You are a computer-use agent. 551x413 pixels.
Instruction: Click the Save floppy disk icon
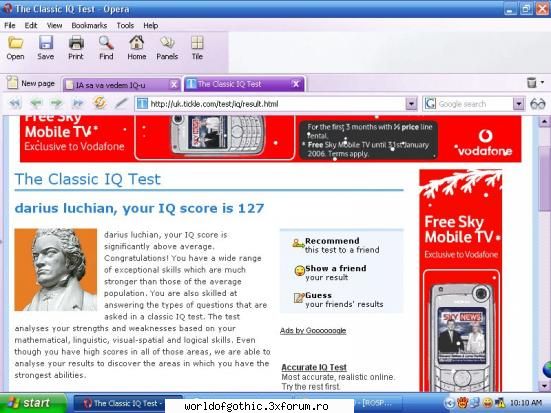point(46,43)
